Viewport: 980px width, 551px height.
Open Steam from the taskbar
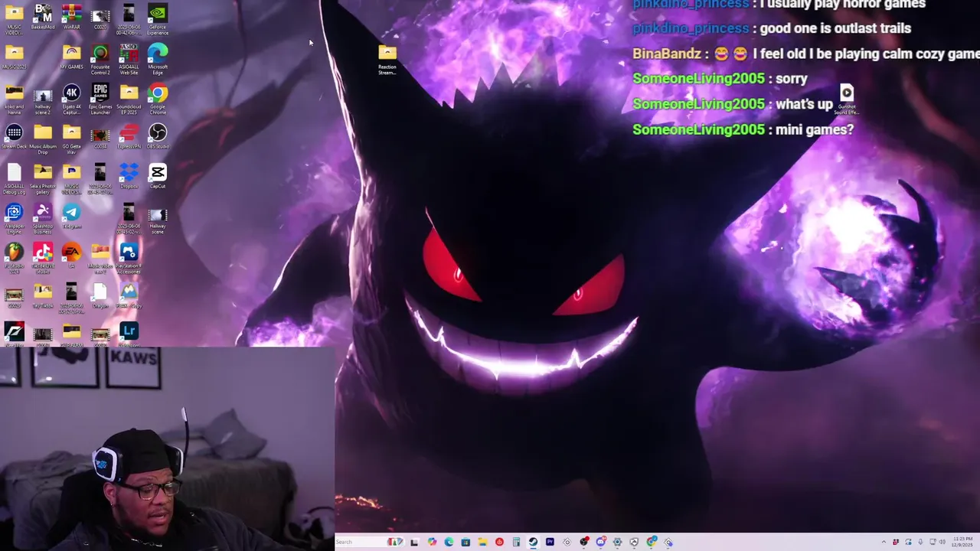point(533,542)
